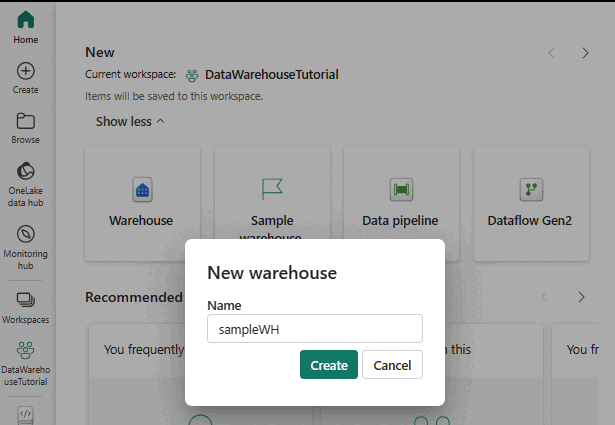Click the warehouse Name input field
Viewport: 615px width, 425px height.
315,329
